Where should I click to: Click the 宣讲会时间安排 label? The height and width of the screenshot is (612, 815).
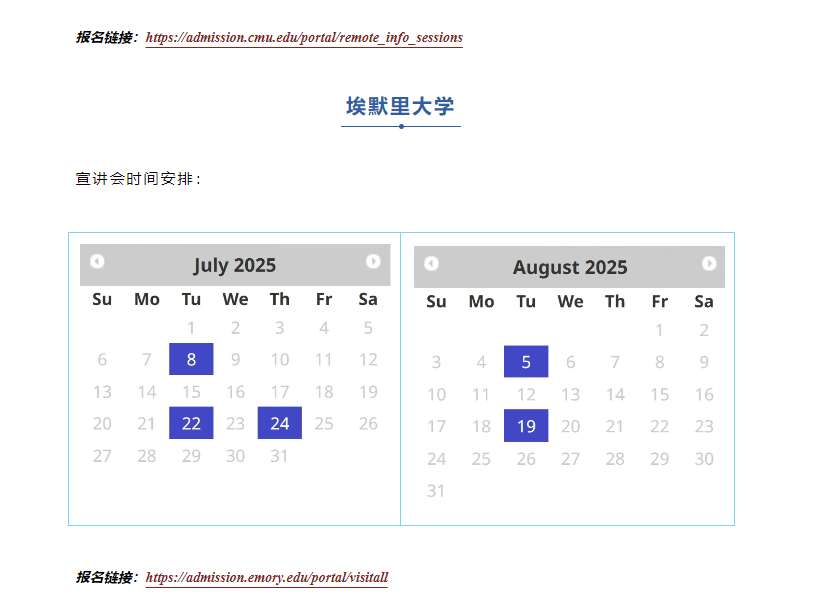point(138,179)
